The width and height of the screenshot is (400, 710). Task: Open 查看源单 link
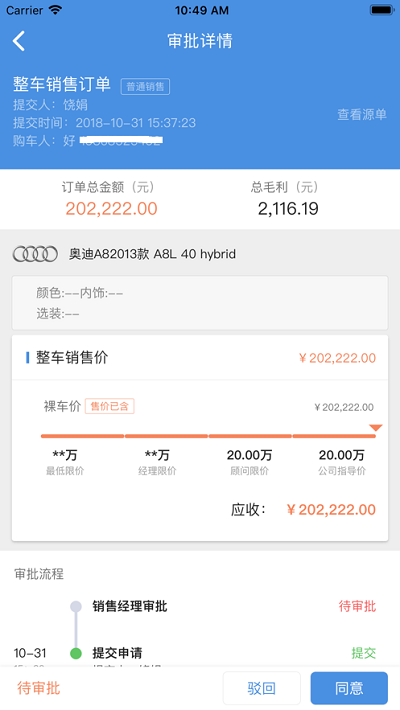point(362,115)
